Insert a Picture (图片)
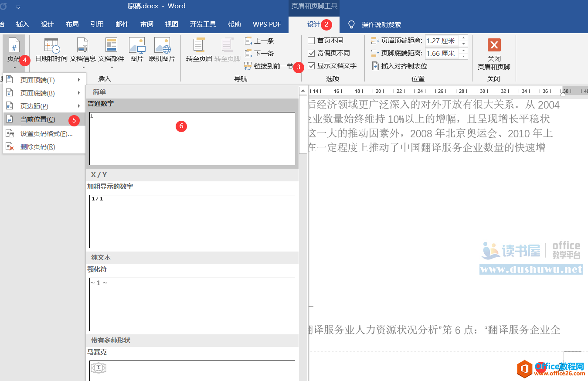The height and width of the screenshot is (381, 588). pos(137,50)
